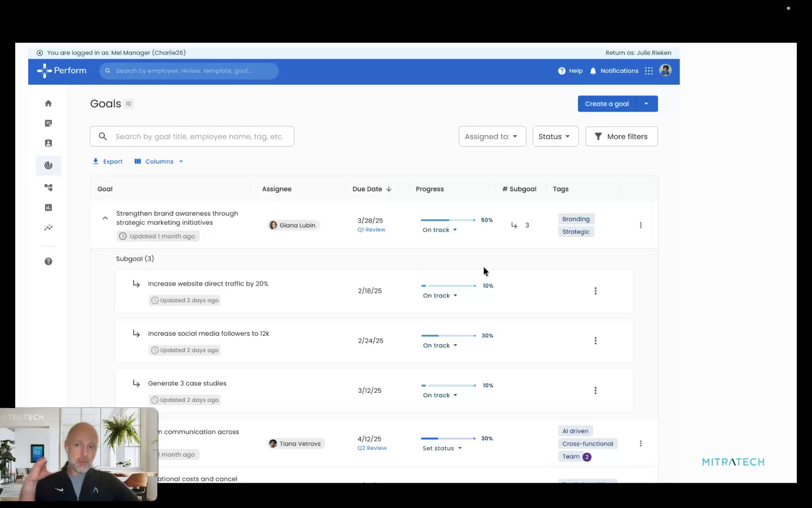This screenshot has height=508, width=812.
Task: Open the Assigned to dropdown
Action: click(492, 137)
